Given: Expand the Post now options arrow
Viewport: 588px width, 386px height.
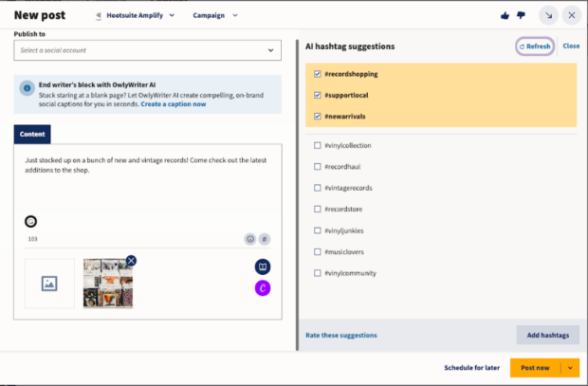Looking at the screenshot, I should click(570, 367).
